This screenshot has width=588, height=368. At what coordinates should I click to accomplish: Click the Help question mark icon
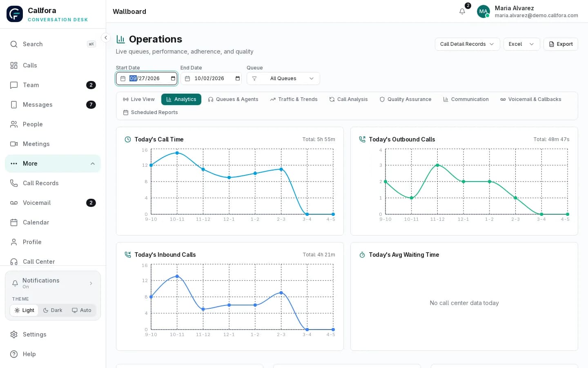pyautogui.click(x=14, y=354)
